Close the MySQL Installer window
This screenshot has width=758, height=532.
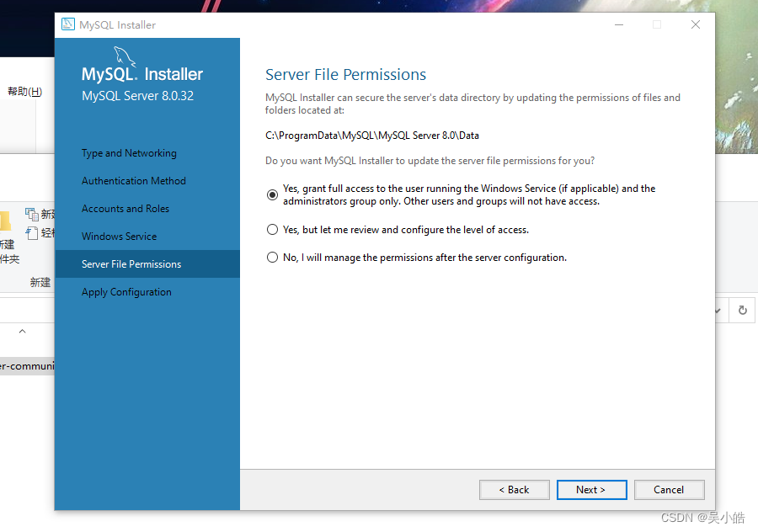pos(696,24)
